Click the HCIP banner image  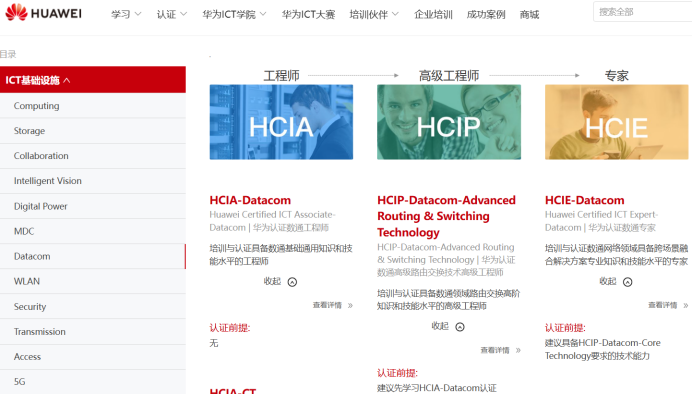click(449, 122)
